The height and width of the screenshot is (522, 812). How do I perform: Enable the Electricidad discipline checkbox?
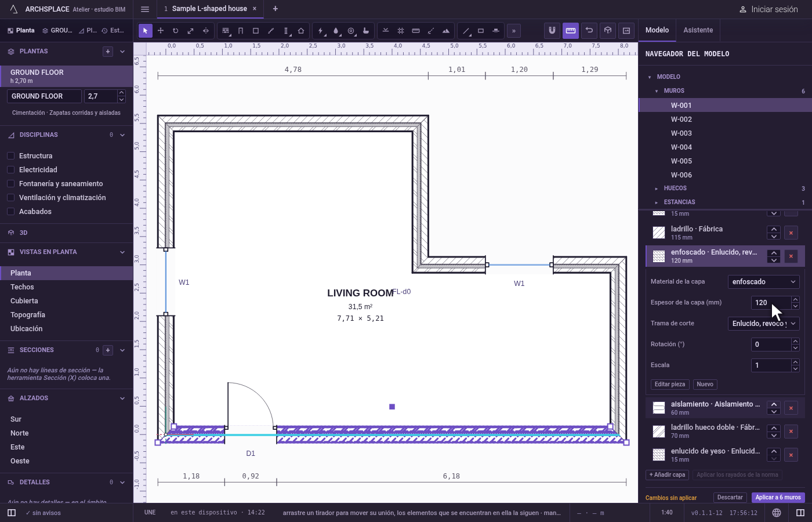pyautogui.click(x=10, y=170)
